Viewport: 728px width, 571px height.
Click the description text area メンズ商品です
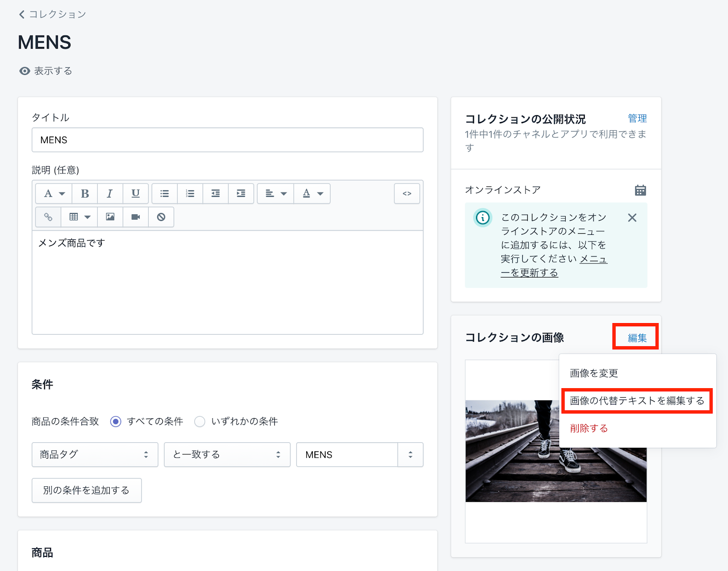[x=227, y=282]
